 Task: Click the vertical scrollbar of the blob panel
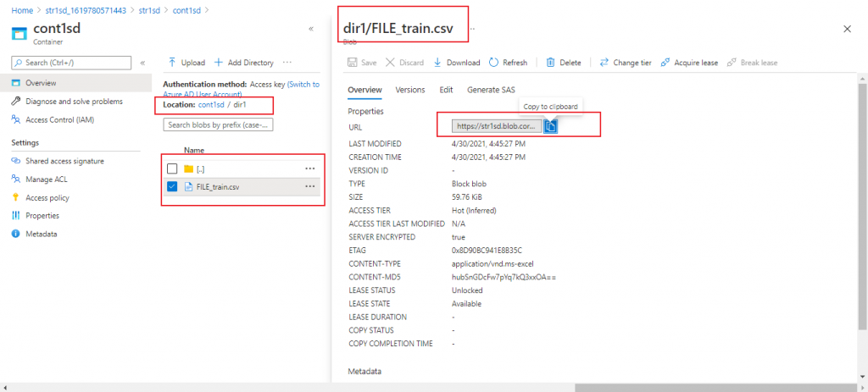[862, 205]
